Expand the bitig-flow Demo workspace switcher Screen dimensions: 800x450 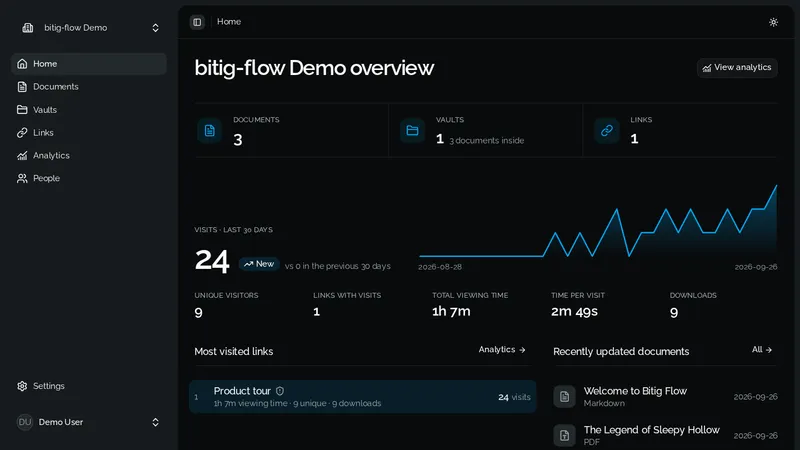coord(155,28)
